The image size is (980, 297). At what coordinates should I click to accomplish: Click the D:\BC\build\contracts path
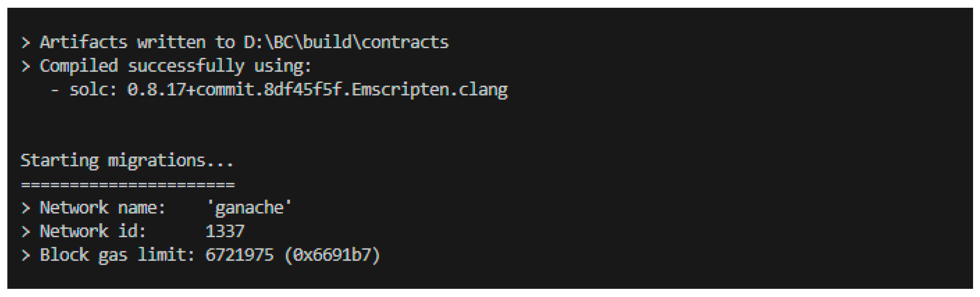[x=346, y=42]
